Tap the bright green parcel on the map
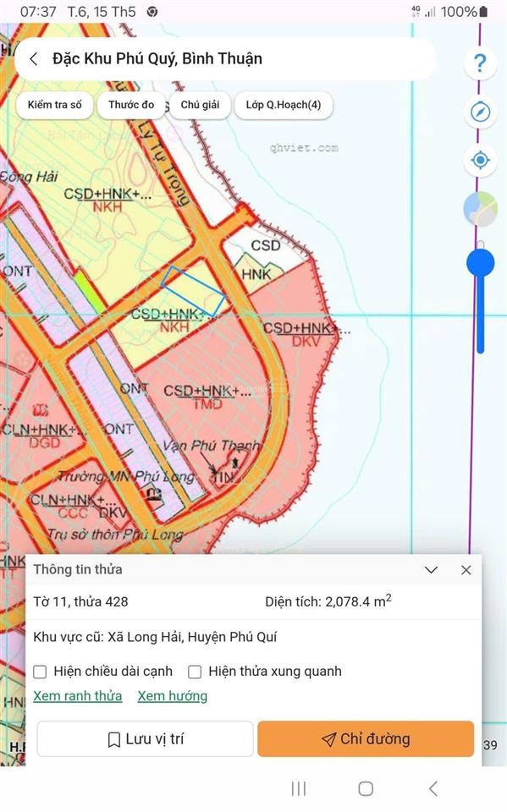 (x=90, y=292)
